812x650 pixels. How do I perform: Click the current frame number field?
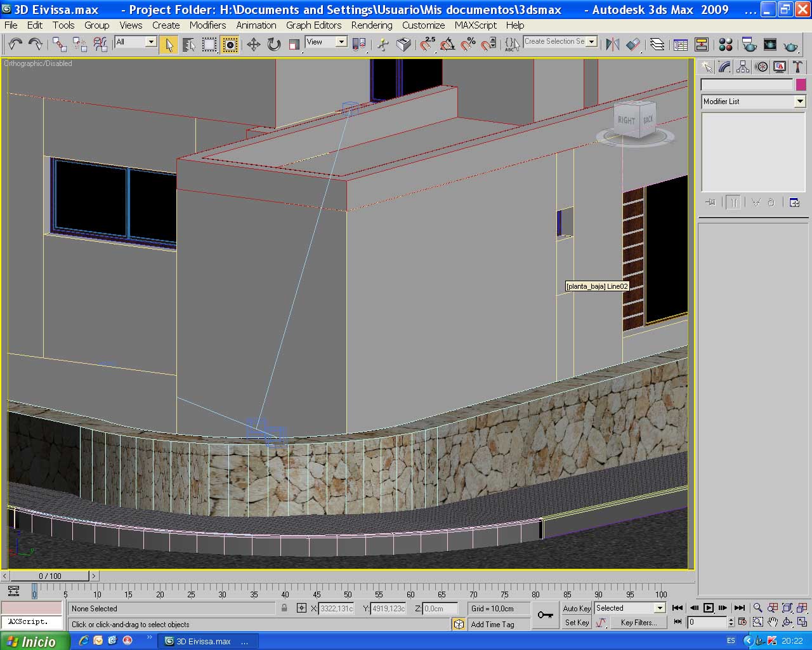tap(707, 623)
